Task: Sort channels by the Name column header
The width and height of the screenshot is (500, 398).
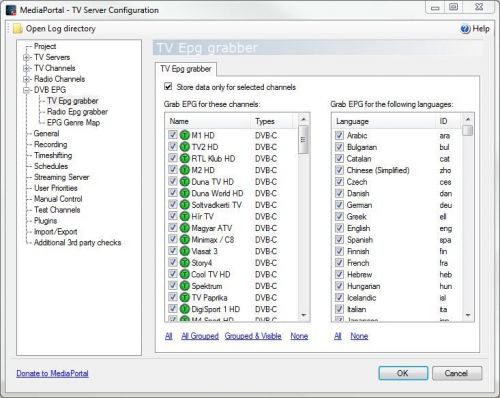Action: tap(208, 121)
